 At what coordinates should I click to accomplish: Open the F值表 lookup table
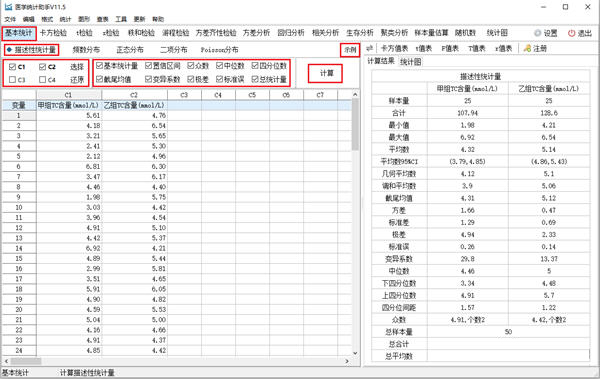(450, 48)
